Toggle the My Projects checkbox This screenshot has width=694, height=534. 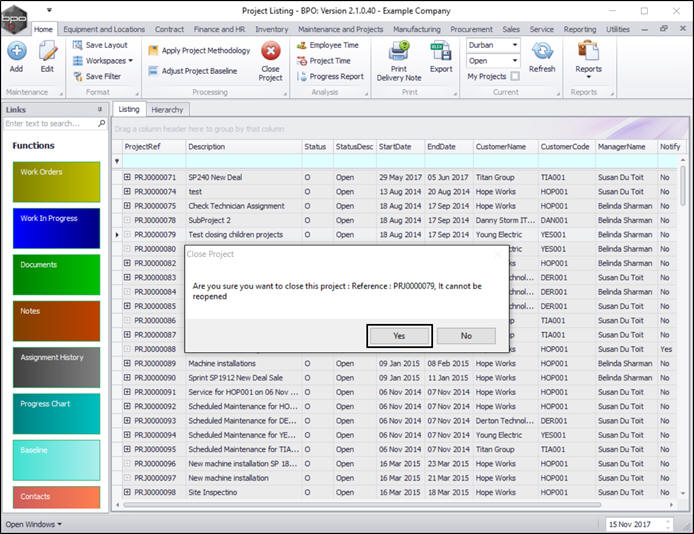[515, 76]
